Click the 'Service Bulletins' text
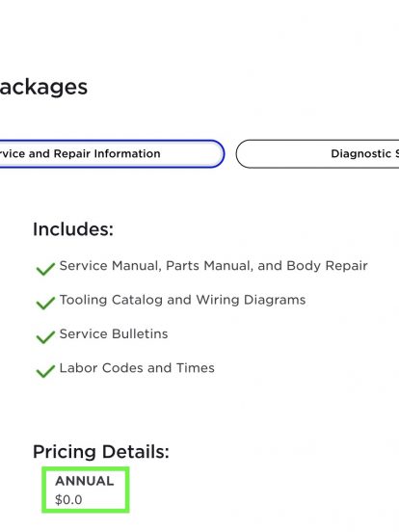399x532 pixels. [x=114, y=333]
